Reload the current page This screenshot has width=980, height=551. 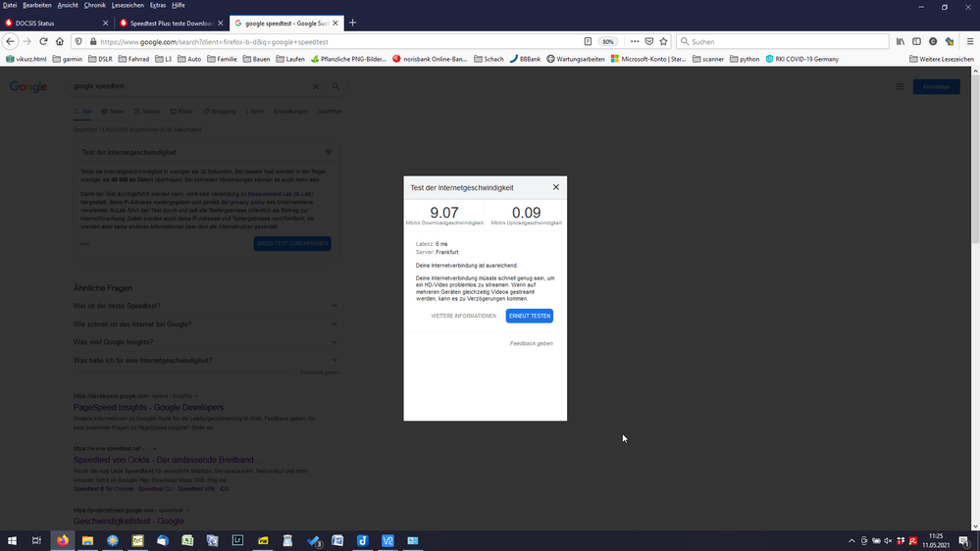(x=43, y=42)
